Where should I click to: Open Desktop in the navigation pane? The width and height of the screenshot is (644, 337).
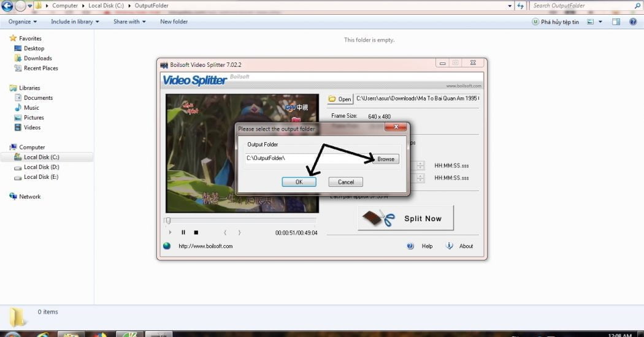pyautogui.click(x=34, y=48)
